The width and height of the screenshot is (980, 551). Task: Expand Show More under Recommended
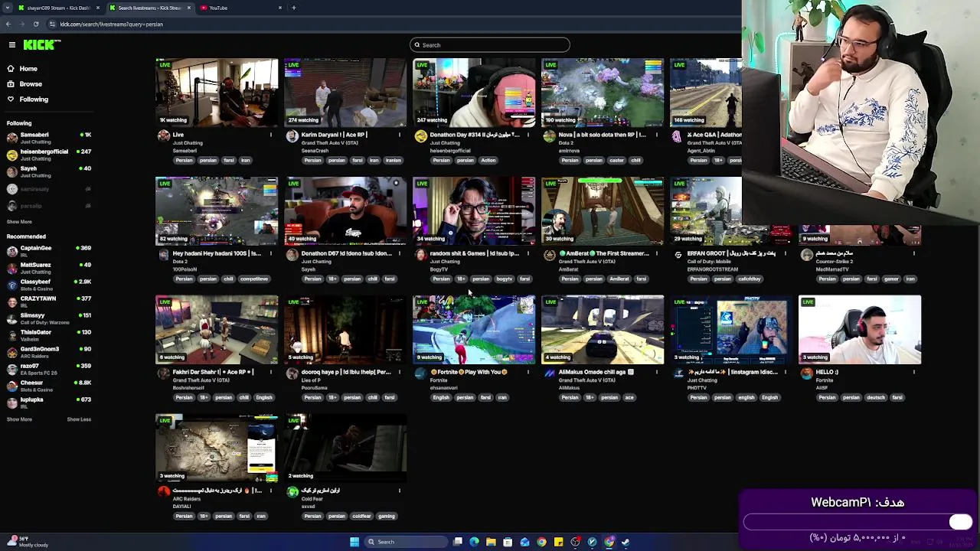click(19, 419)
